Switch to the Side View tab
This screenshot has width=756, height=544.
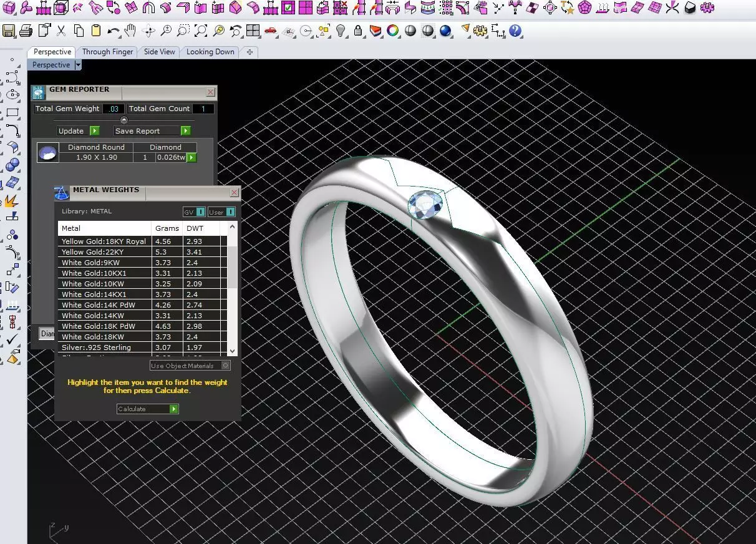click(160, 52)
